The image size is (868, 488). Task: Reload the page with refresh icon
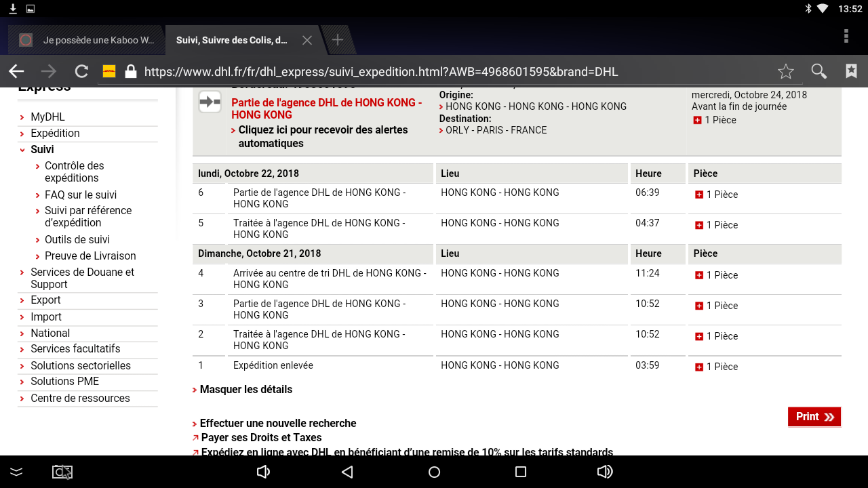pos(81,71)
